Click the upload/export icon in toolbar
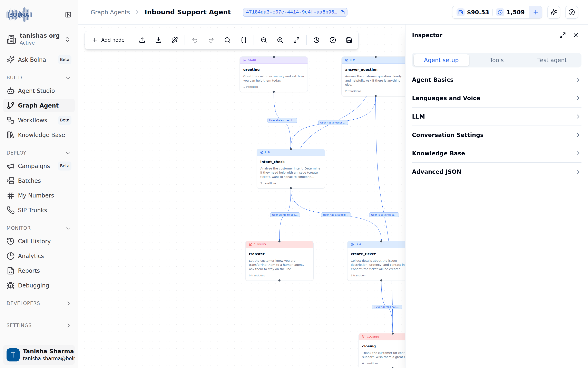Screen dimensions: 588x368 [x=142, y=40]
